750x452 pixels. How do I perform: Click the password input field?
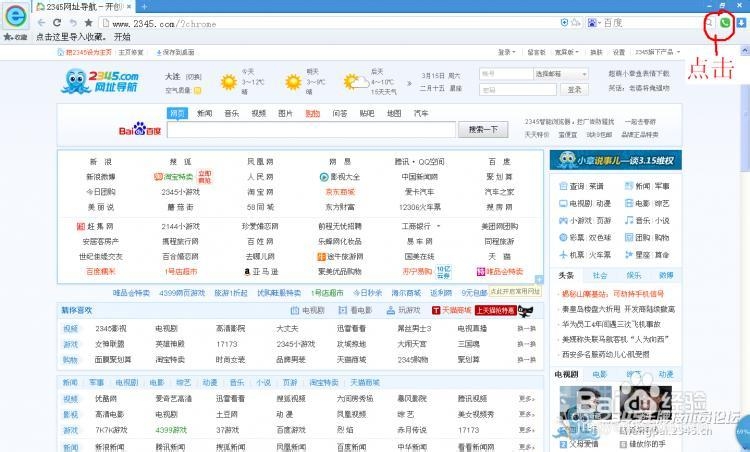pos(518,89)
